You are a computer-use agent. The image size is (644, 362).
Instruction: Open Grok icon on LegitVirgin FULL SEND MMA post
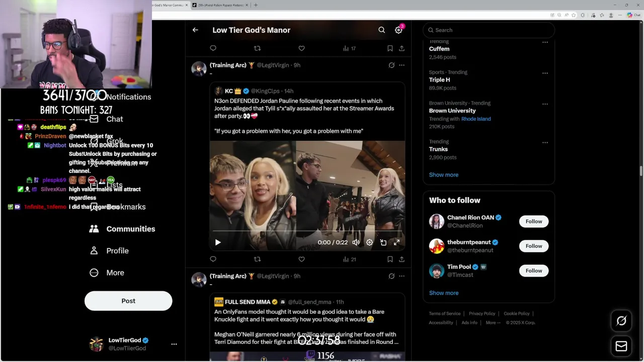[391, 276]
